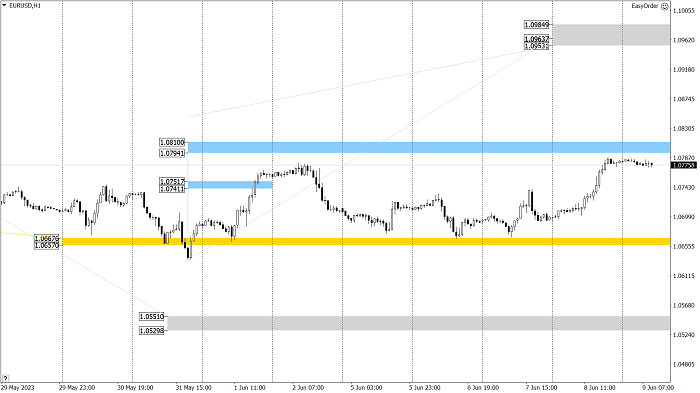Click the 31 May 15:00 time label

point(194,388)
